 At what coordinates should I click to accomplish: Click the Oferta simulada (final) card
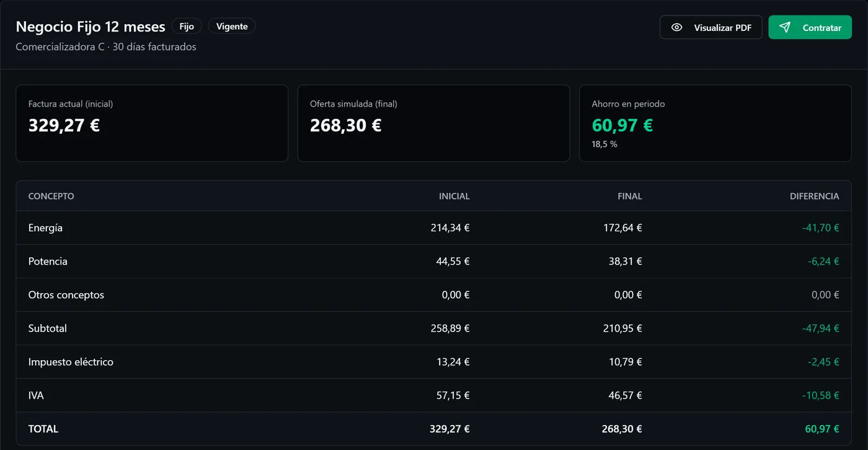coord(433,123)
